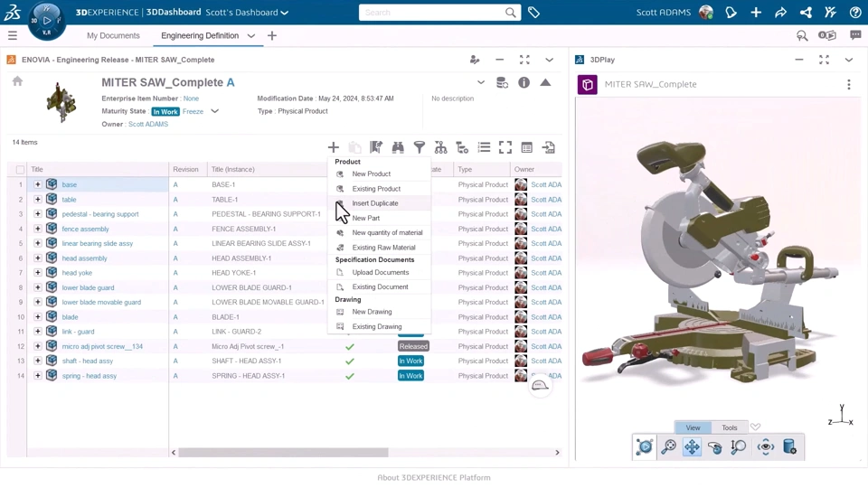Open the information icon for MITER SAW_Complete
Image resolution: width=868 pixels, height=488 pixels.
click(524, 82)
